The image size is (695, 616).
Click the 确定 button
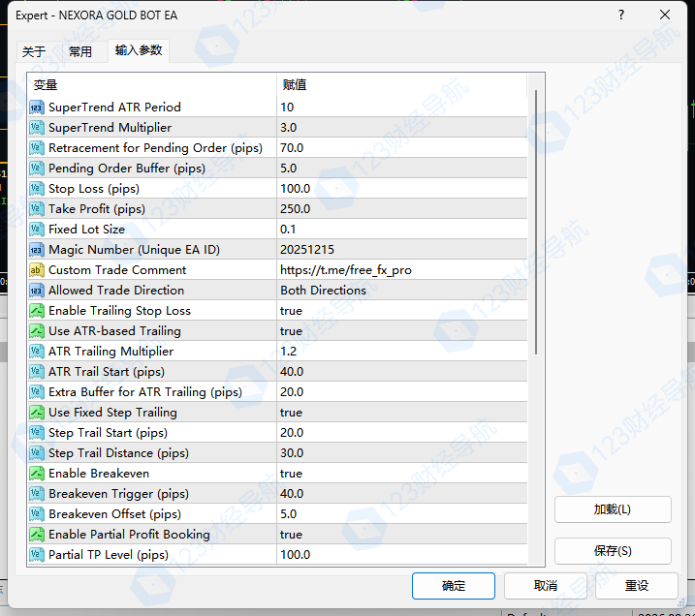pos(454,586)
